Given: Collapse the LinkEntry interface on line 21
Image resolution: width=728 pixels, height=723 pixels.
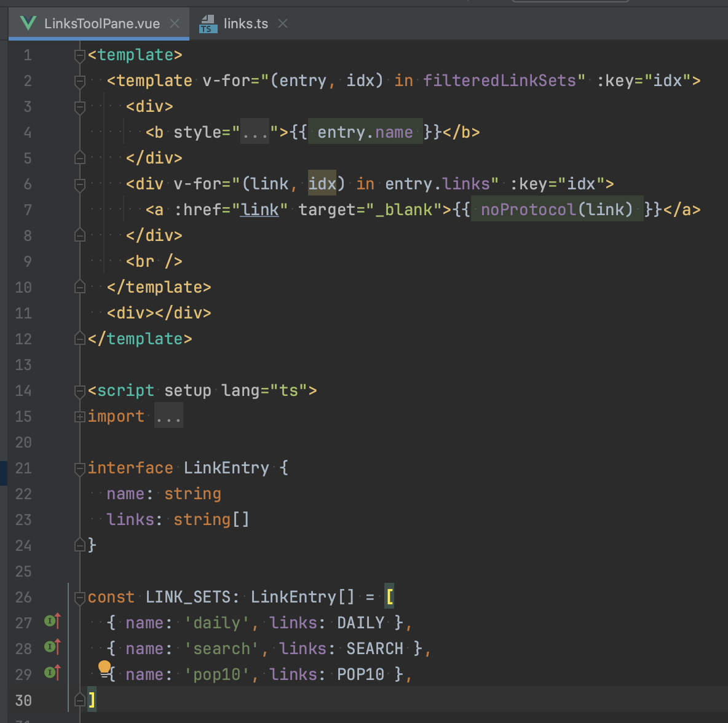Looking at the screenshot, I should point(80,469).
